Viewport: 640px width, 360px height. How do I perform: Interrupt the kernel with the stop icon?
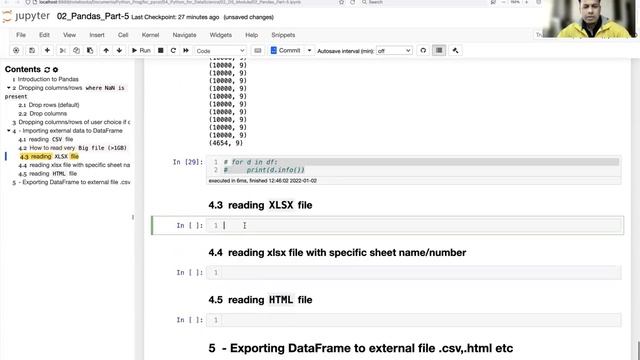(x=161, y=50)
